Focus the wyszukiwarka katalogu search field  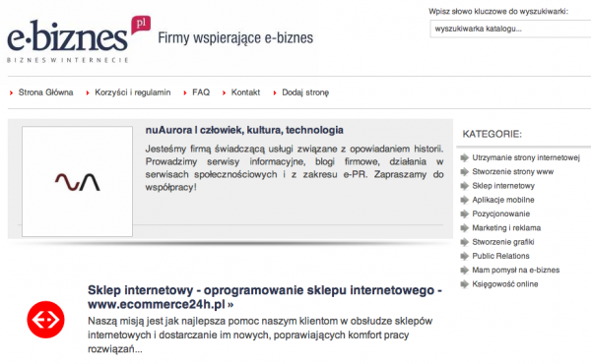click(510, 29)
